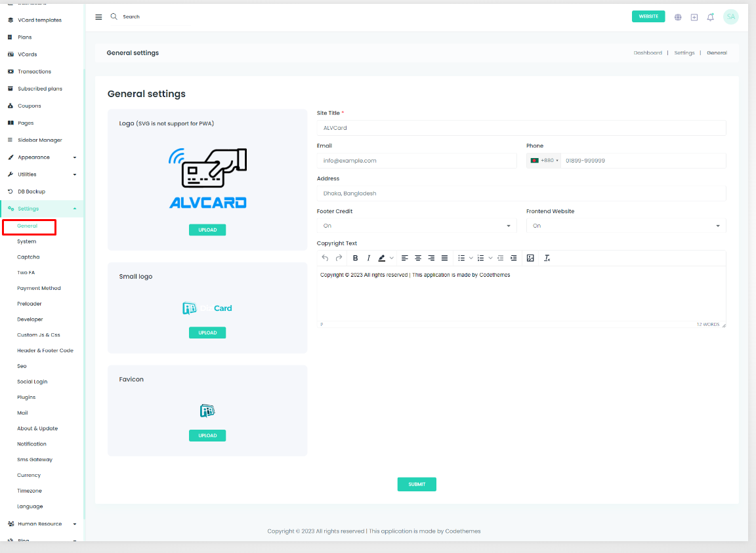This screenshot has width=756, height=553.
Task: Focus the Address input field
Action: click(x=521, y=194)
